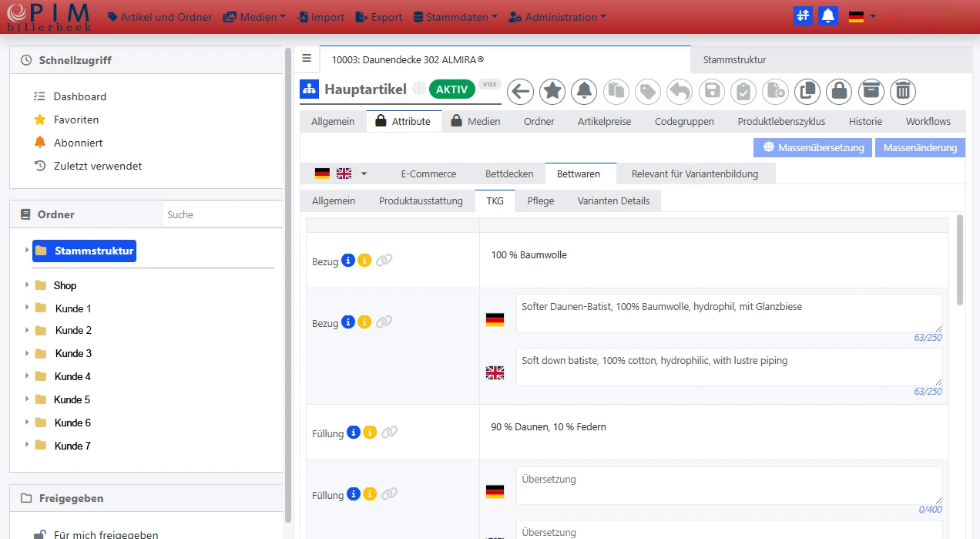The width and height of the screenshot is (980, 539).
Task: Click the back arrow icon beside Hauptartikel
Action: (x=521, y=91)
